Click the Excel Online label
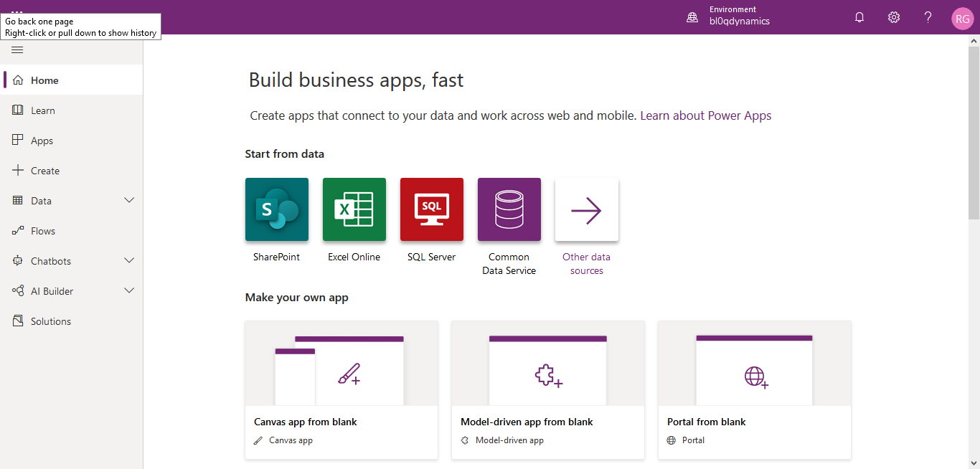 354,257
